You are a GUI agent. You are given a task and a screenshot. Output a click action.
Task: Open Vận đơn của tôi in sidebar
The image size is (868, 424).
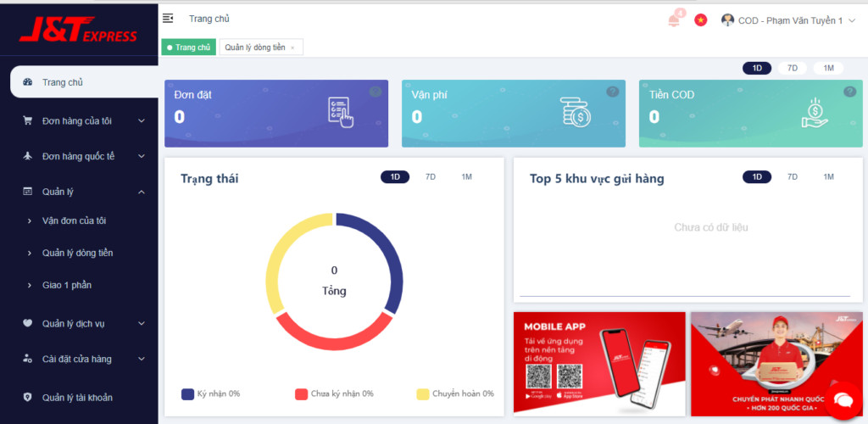point(74,220)
